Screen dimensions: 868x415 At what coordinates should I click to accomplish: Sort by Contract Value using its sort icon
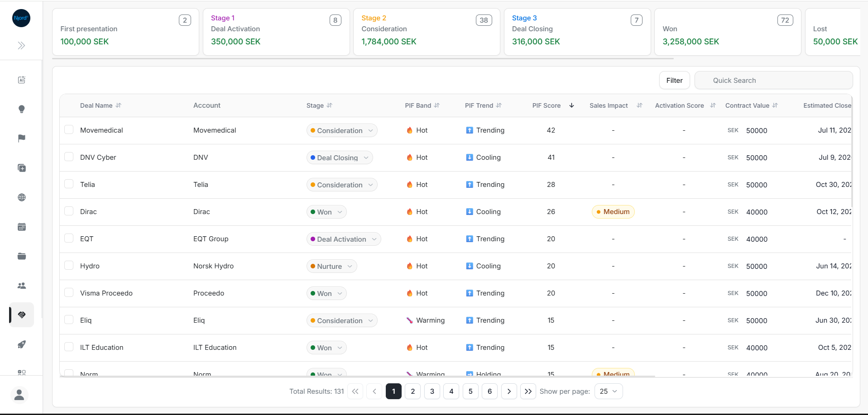click(x=775, y=105)
